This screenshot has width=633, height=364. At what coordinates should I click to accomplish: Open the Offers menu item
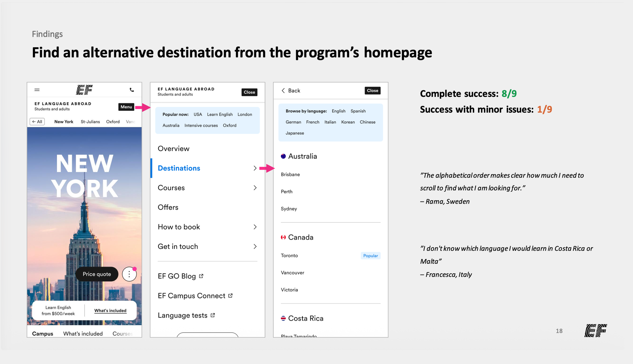(x=168, y=207)
